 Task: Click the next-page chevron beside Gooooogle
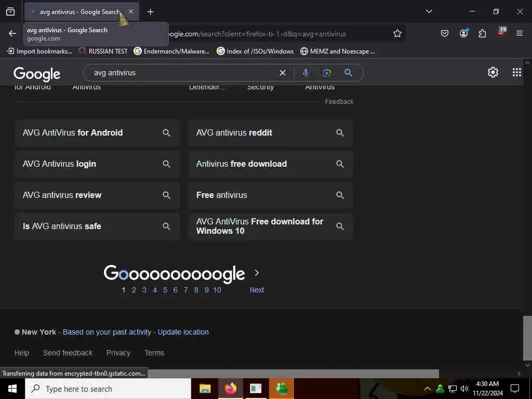tap(257, 273)
